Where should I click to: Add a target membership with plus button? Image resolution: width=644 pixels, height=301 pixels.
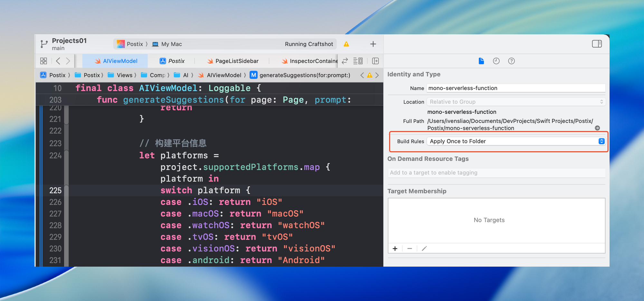395,249
